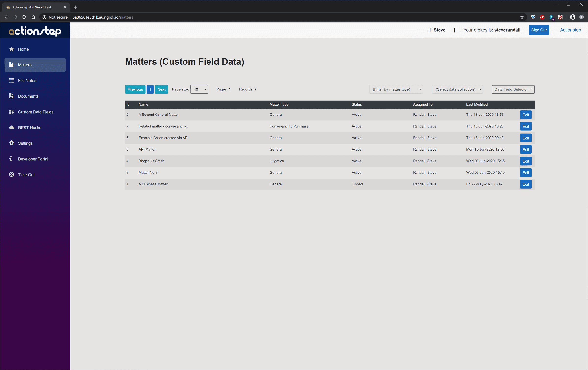Open the Page size dropdown
The height and width of the screenshot is (370, 588).
pos(199,89)
